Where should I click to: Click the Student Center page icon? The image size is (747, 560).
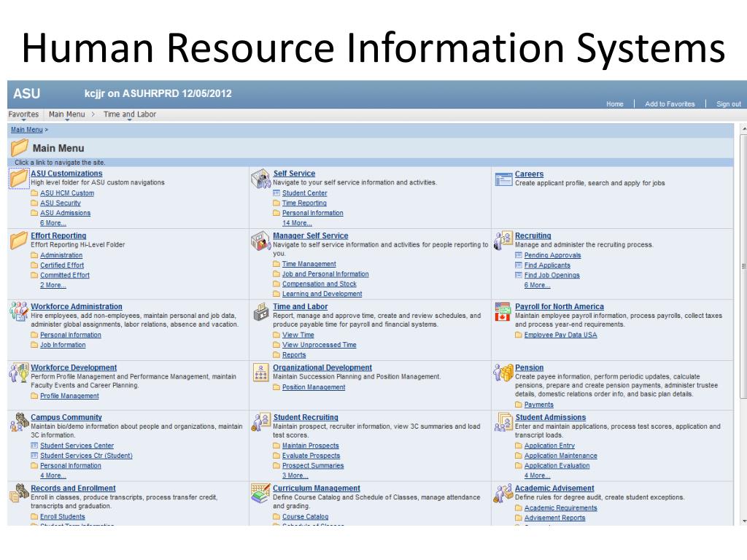tap(276, 192)
